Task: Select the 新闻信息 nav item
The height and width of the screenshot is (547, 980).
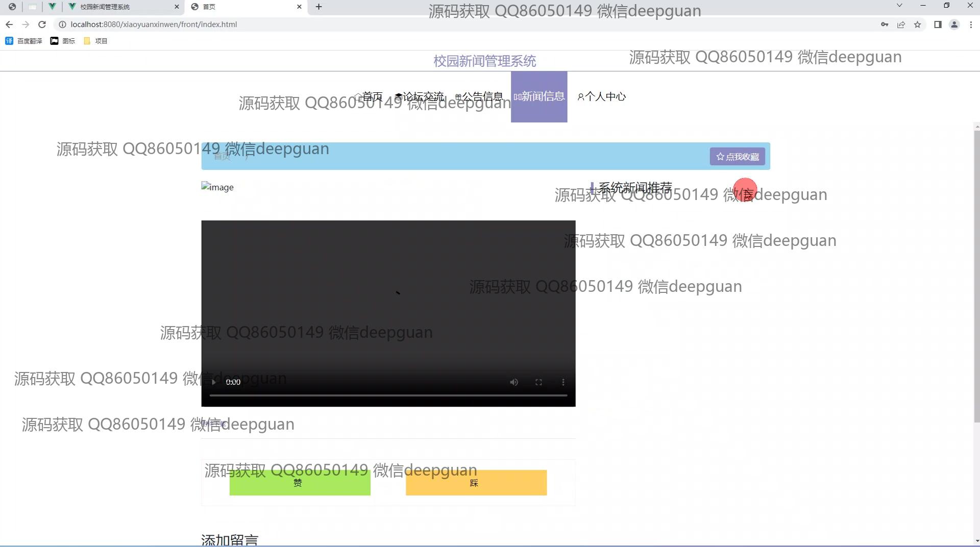Action: pyautogui.click(x=539, y=96)
